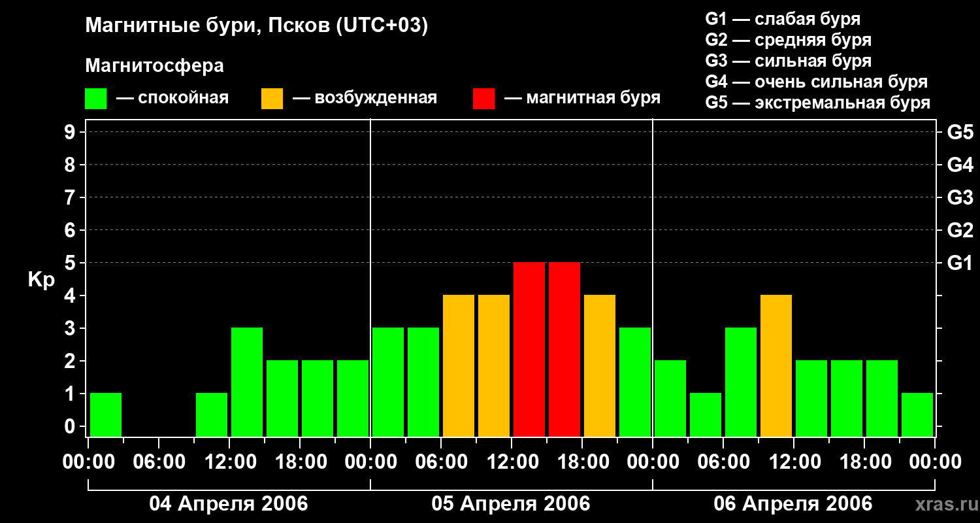Click the orange 'возбужденная' legend swatch
Image resolution: width=980 pixels, height=523 pixels.
tap(272, 99)
